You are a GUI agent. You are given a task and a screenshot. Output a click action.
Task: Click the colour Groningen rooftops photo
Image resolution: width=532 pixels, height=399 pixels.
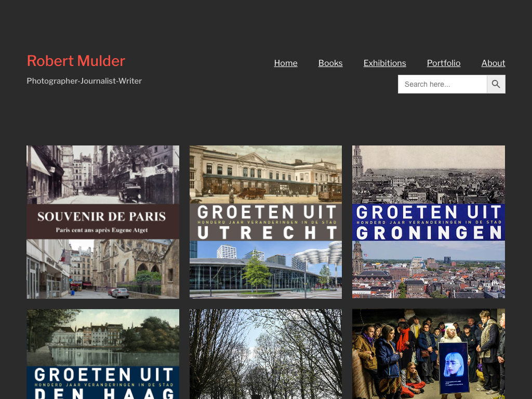[429, 270]
